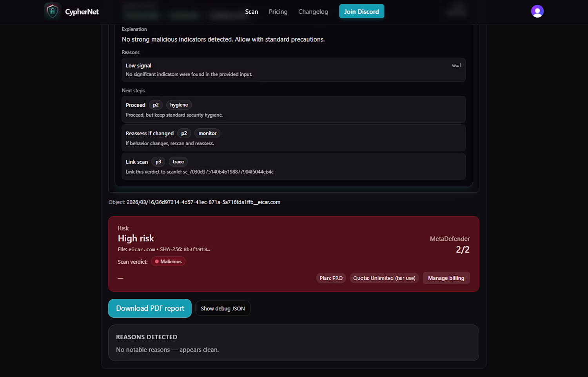
Task: Click the Low signal reason title
Action: pyautogui.click(x=138, y=66)
